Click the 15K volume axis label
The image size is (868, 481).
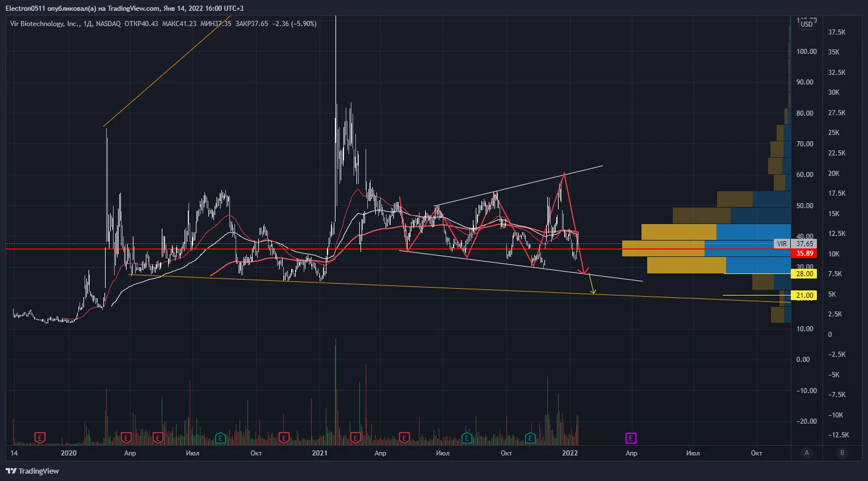(x=834, y=214)
